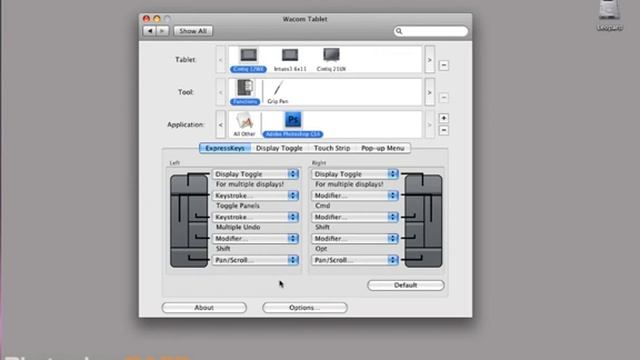The image size is (640, 360).
Task: Click the About button
Action: point(204,308)
